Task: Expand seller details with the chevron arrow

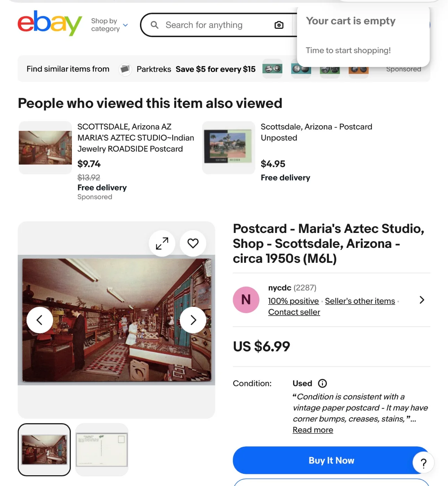Action: (422, 300)
